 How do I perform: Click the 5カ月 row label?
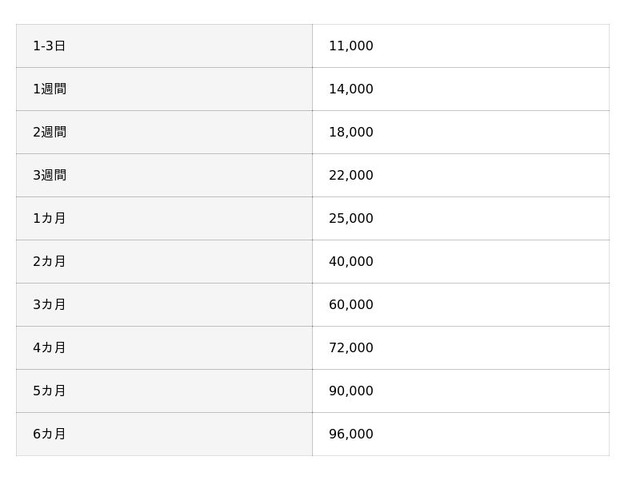[x=50, y=391]
